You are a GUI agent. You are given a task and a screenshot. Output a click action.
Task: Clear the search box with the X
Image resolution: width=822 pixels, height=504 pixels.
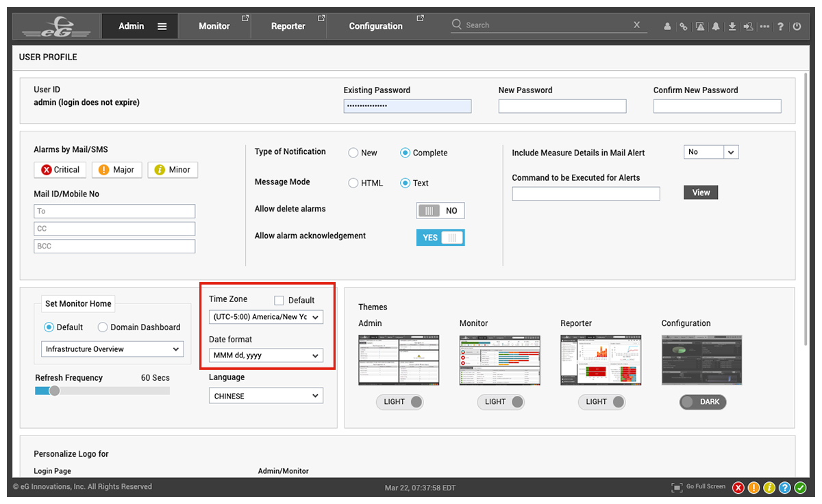point(637,25)
